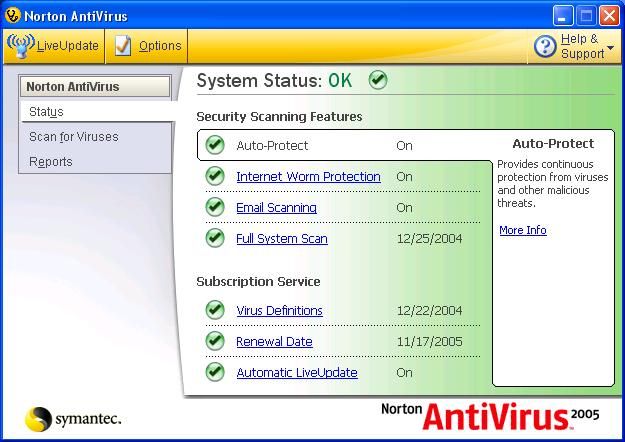Open Options from the toolbar
This screenshot has width=625, height=442.
point(147,46)
